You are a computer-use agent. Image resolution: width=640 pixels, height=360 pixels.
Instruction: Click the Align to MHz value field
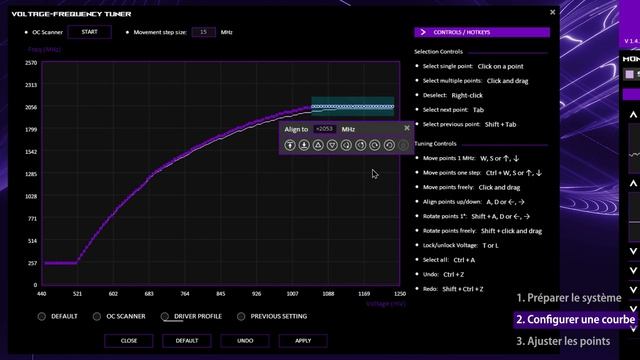[x=325, y=129]
